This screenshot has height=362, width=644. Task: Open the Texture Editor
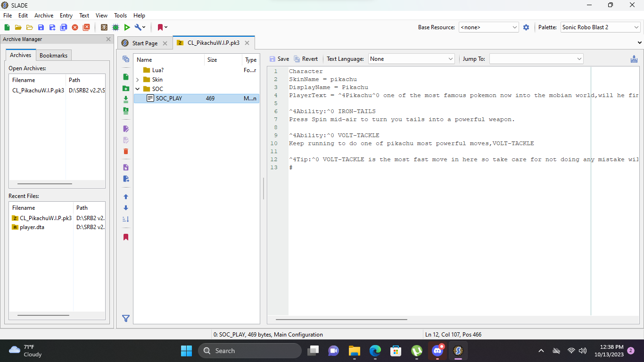tap(104, 27)
